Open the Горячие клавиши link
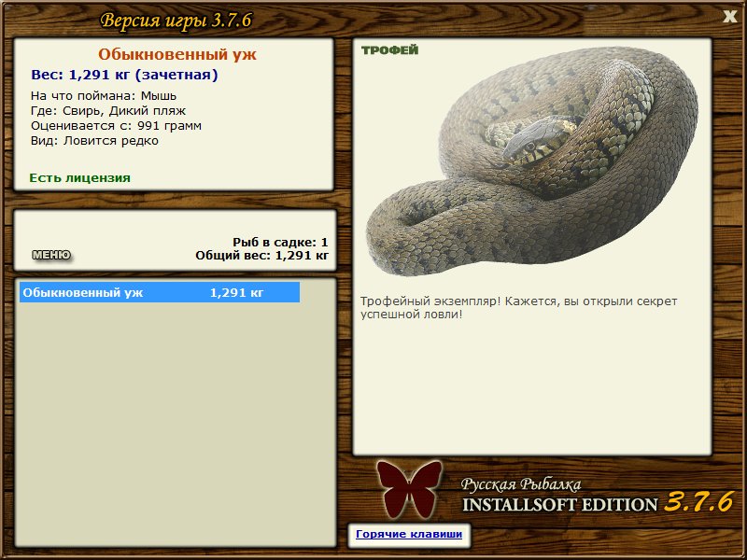The width and height of the screenshot is (747, 560). (x=409, y=534)
